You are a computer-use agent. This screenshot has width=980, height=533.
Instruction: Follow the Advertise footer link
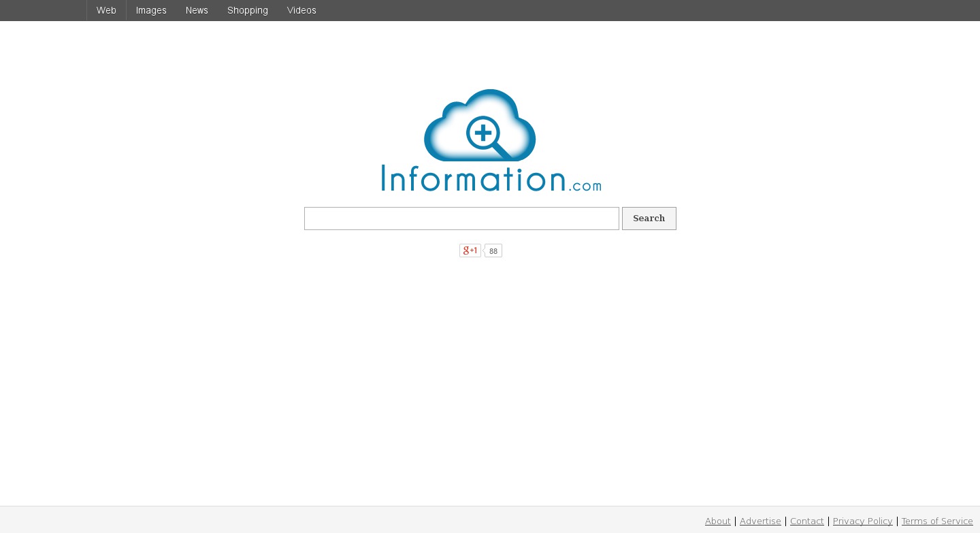pyautogui.click(x=760, y=521)
